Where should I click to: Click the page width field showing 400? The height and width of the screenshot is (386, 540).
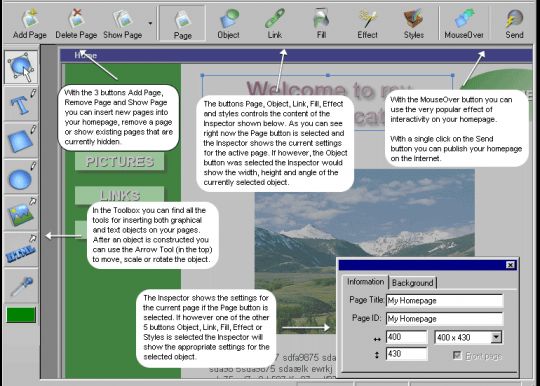click(407, 337)
